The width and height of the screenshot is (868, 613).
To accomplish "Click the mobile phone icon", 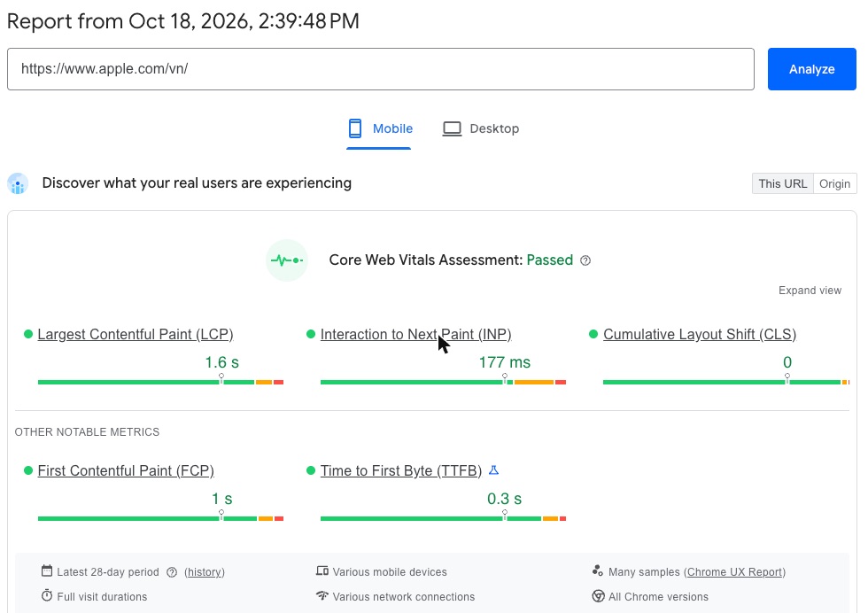I will pos(355,128).
